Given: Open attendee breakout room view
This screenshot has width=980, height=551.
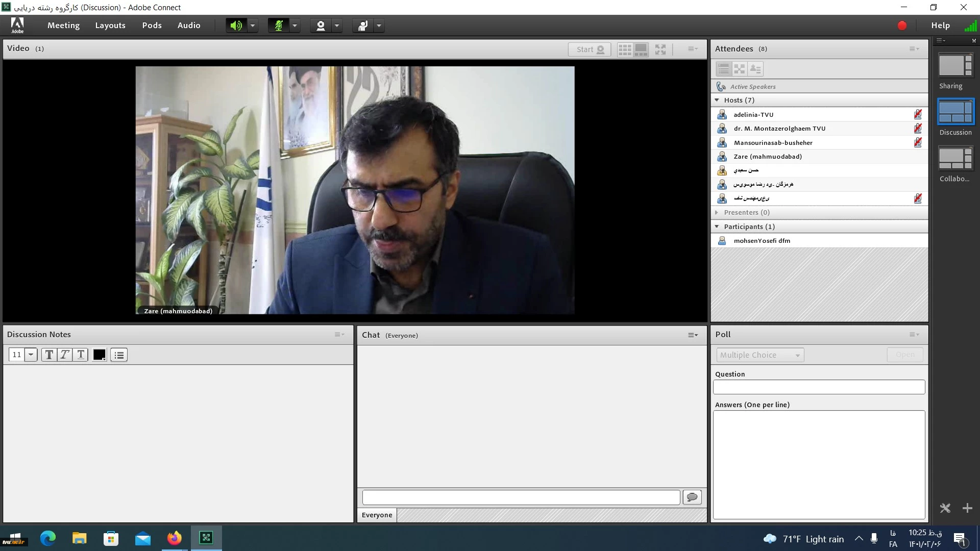Looking at the screenshot, I should pyautogui.click(x=739, y=69).
